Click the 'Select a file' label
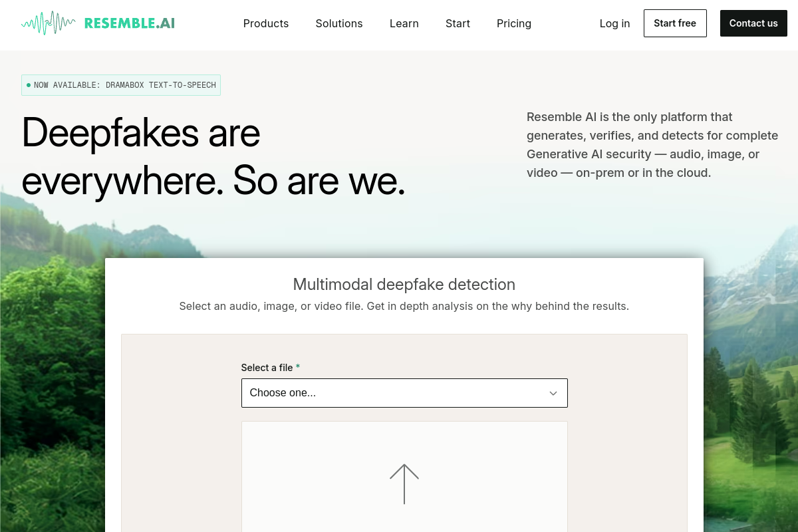This screenshot has height=532, width=798. pos(271,368)
